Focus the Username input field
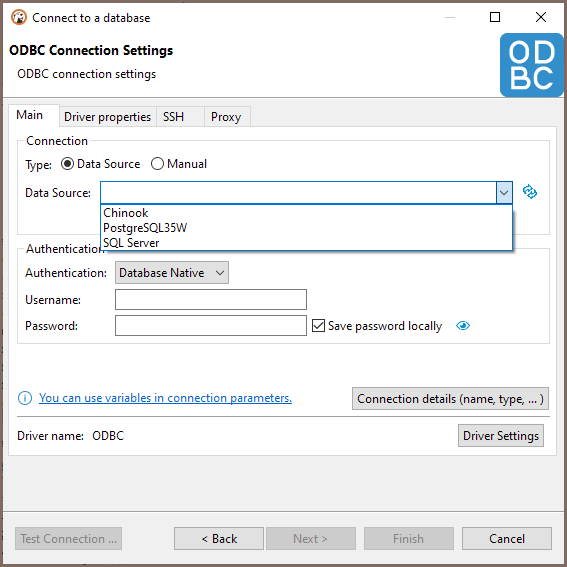567x567 pixels. [211, 299]
